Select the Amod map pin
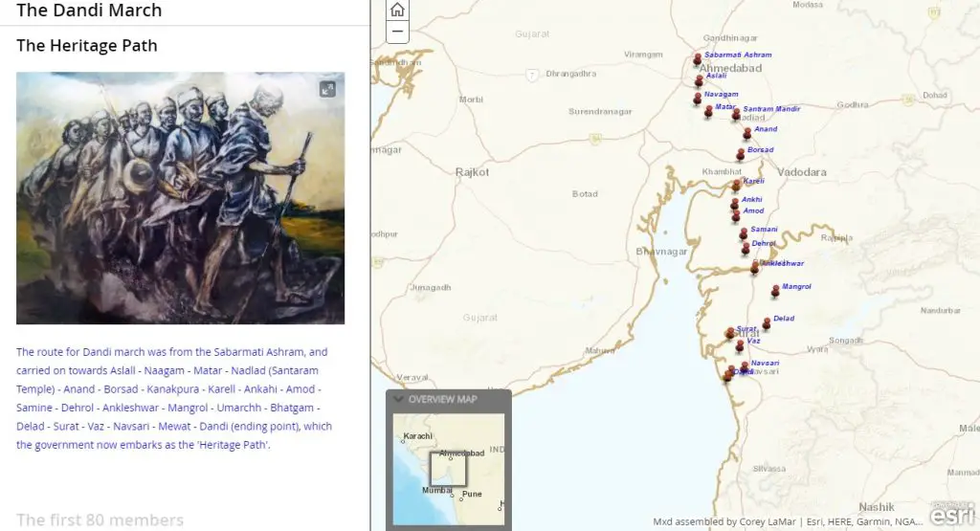This screenshot has height=531, width=980. click(736, 216)
